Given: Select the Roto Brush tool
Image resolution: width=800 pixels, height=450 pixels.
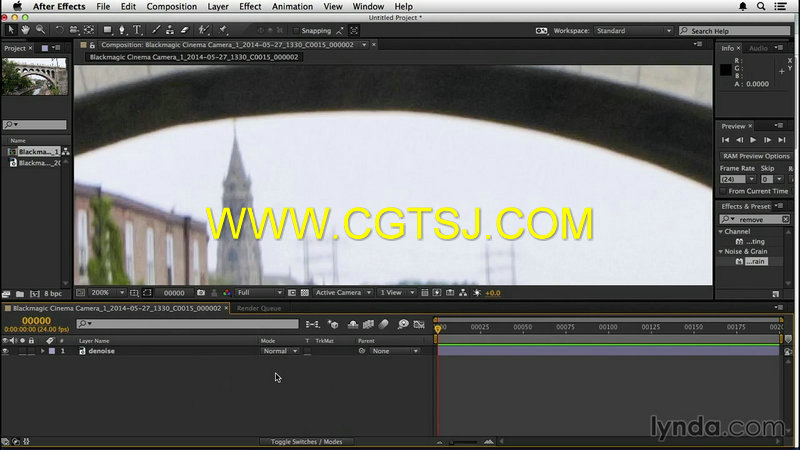Looking at the screenshot, I should [204, 30].
